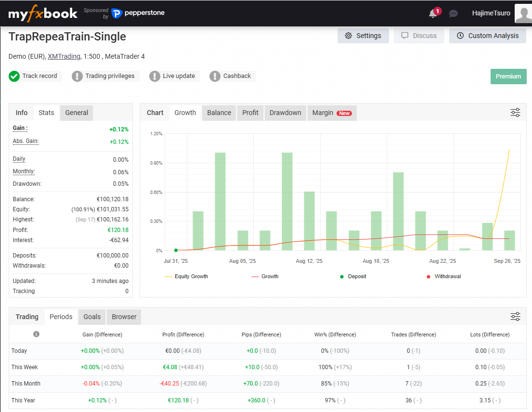The image size is (532, 412).
Task: Switch to the Browser tab
Action: point(124,317)
